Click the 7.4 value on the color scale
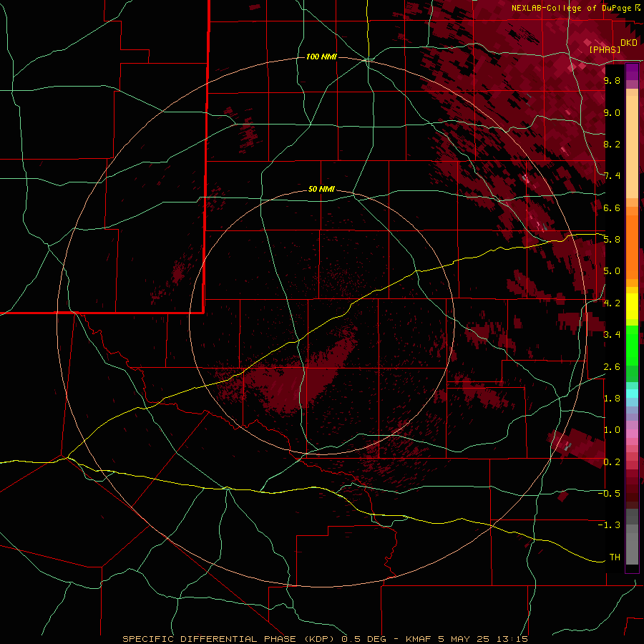 point(612,176)
